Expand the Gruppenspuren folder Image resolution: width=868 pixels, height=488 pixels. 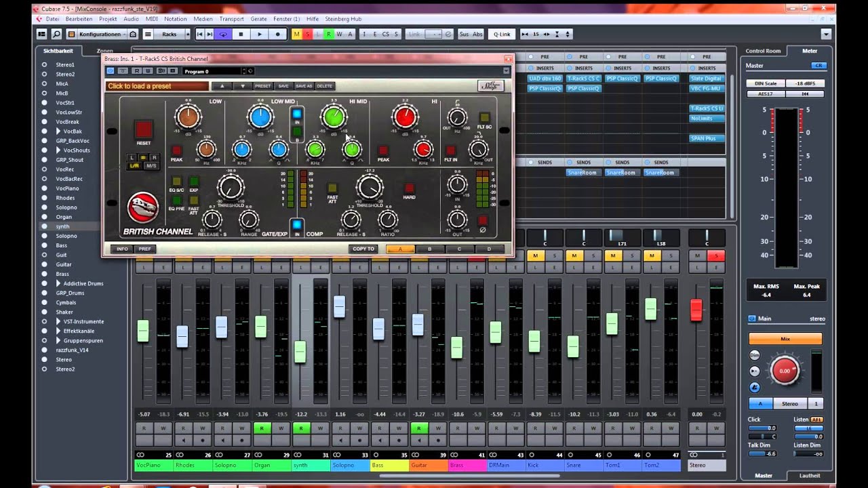[x=58, y=340]
